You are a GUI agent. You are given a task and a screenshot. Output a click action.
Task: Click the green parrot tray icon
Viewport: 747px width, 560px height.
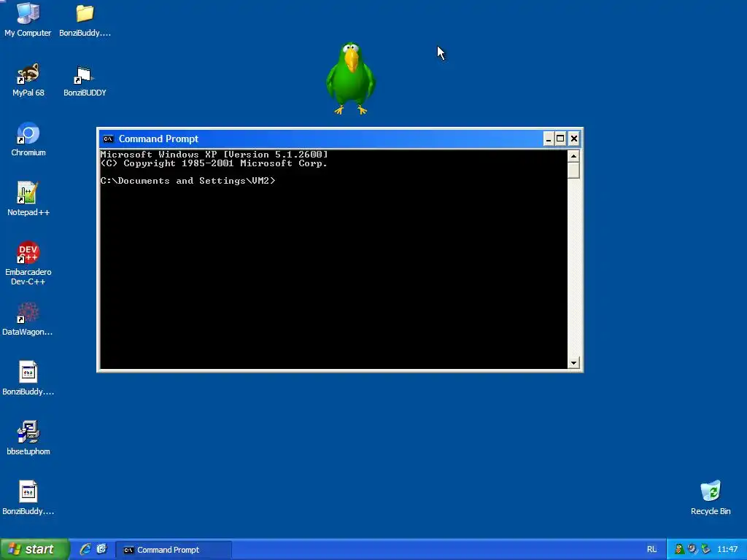click(x=679, y=549)
